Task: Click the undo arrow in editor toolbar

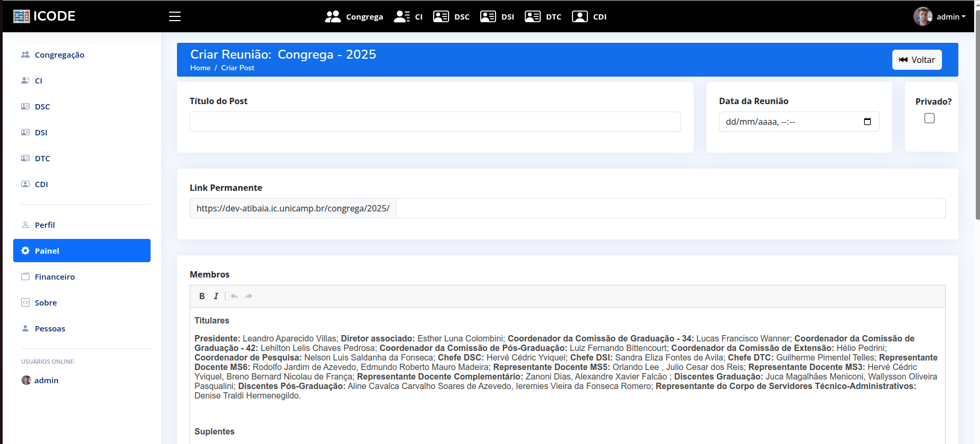Action: coord(234,296)
